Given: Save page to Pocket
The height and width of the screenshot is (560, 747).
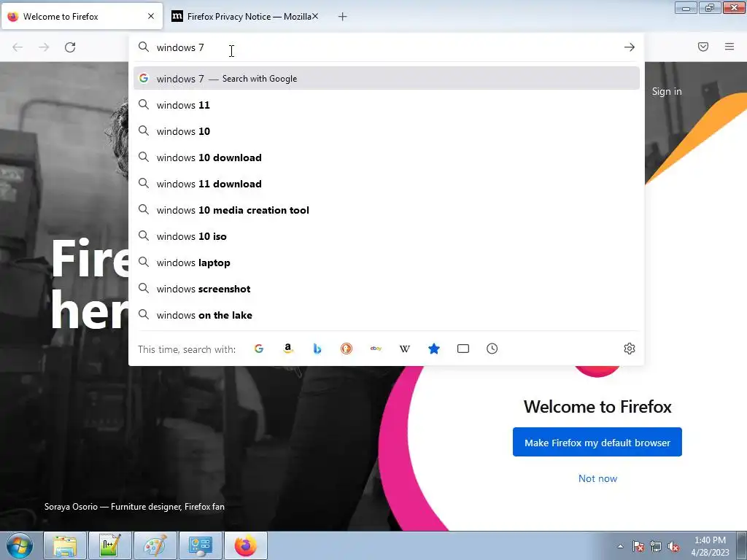Looking at the screenshot, I should (x=703, y=47).
